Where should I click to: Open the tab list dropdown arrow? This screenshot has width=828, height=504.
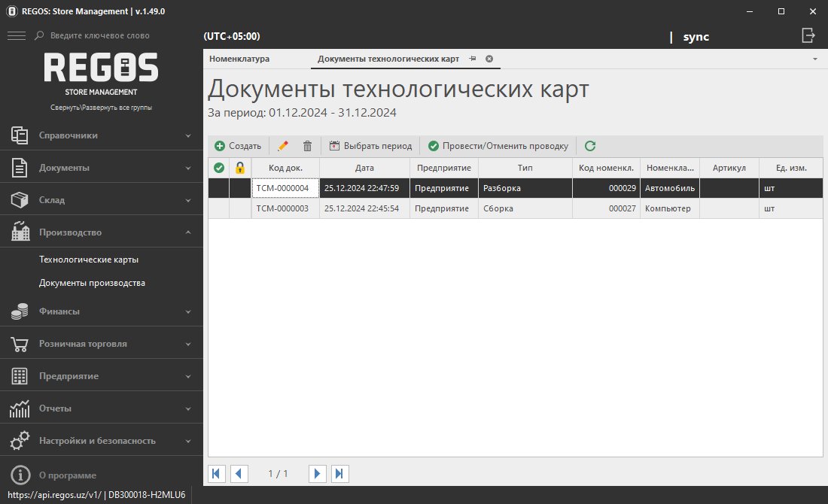pyautogui.click(x=815, y=59)
